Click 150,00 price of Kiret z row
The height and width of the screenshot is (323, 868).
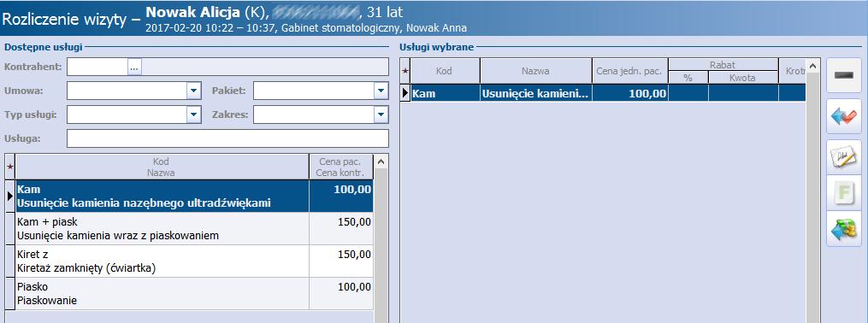(354, 255)
